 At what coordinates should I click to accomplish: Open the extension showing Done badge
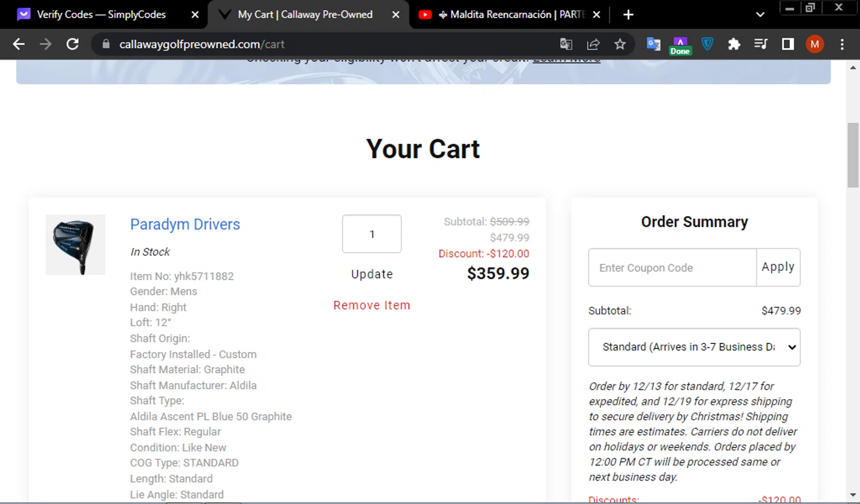coord(680,46)
